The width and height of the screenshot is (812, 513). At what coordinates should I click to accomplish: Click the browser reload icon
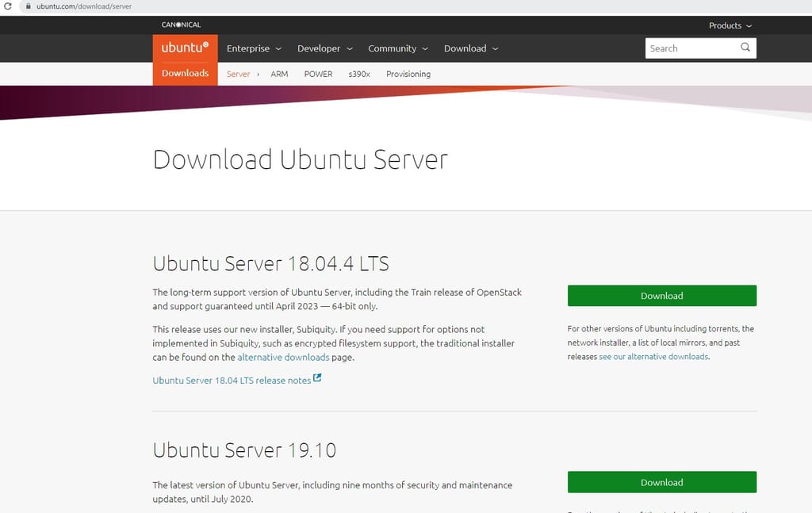pos(8,6)
